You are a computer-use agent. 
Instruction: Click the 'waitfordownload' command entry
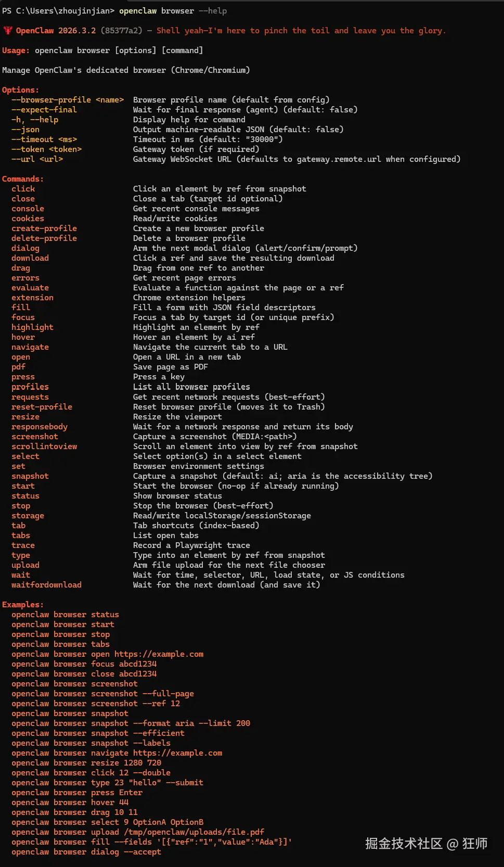pyautogui.click(x=46, y=585)
